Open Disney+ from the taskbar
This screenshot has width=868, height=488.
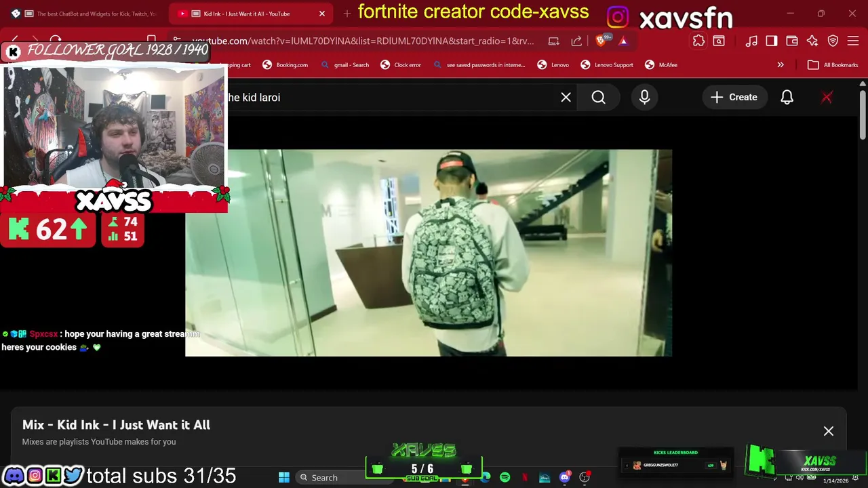tap(545, 477)
